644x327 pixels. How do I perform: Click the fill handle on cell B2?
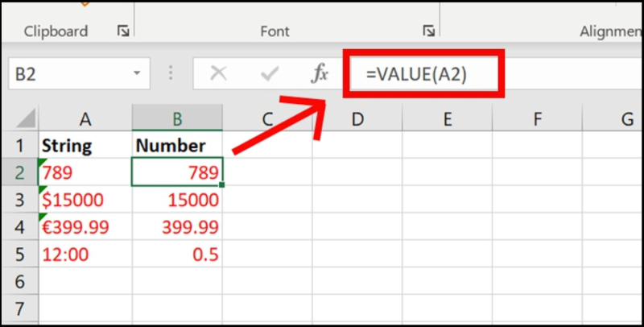pyautogui.click(x=221, y=186)
